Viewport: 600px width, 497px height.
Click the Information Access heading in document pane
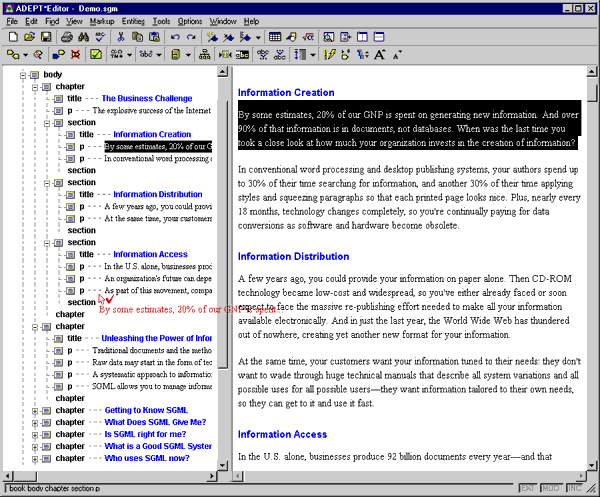(282, 435)
